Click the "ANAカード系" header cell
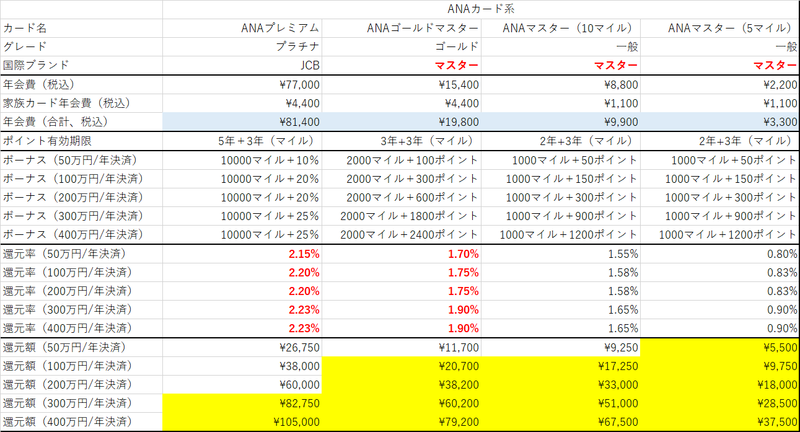The width and height of the screenshot is (800, 432). pyautogui.click(x=481, y=9)
